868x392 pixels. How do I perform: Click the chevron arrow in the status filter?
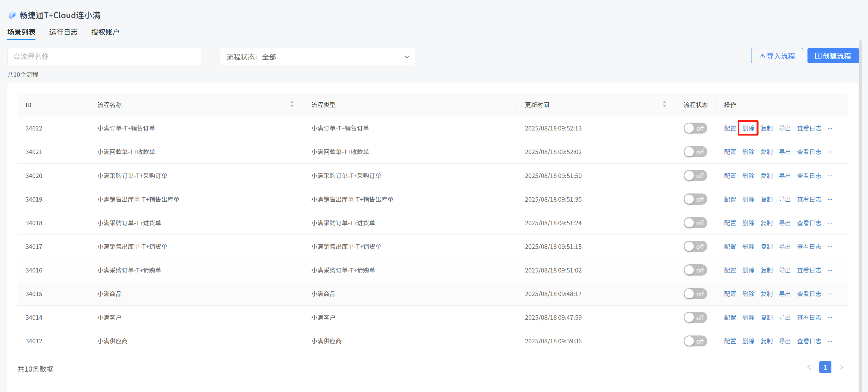[407, 57]
